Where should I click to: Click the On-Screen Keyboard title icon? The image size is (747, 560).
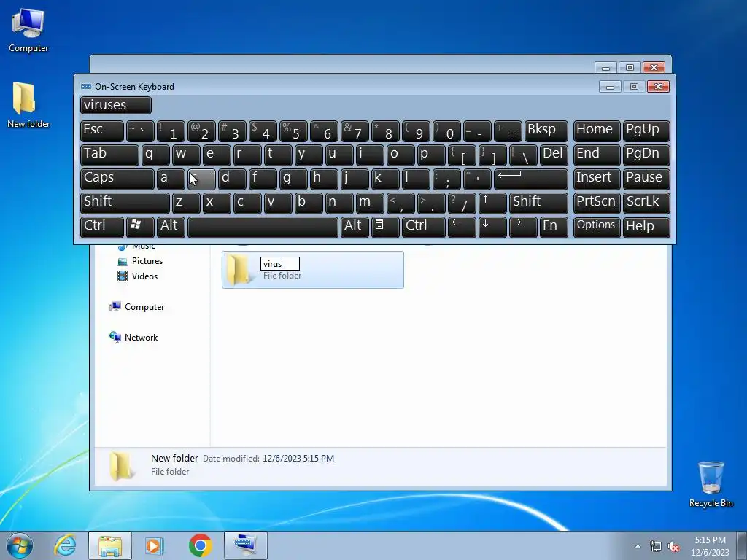pos(86,86)
